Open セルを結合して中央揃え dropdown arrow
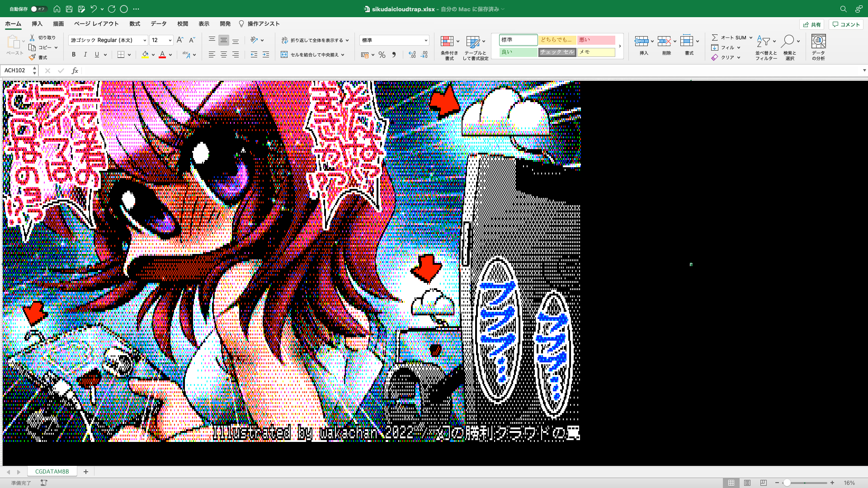 click(x=343, y=55)
